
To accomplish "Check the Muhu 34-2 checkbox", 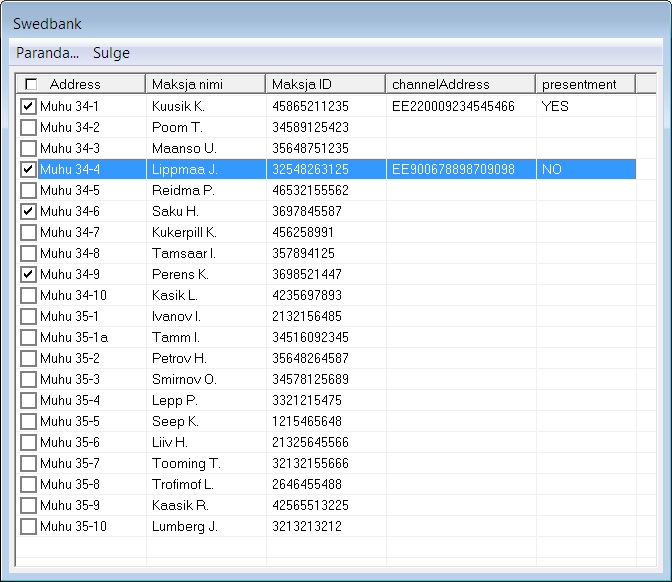I will (x=28, y=127).
